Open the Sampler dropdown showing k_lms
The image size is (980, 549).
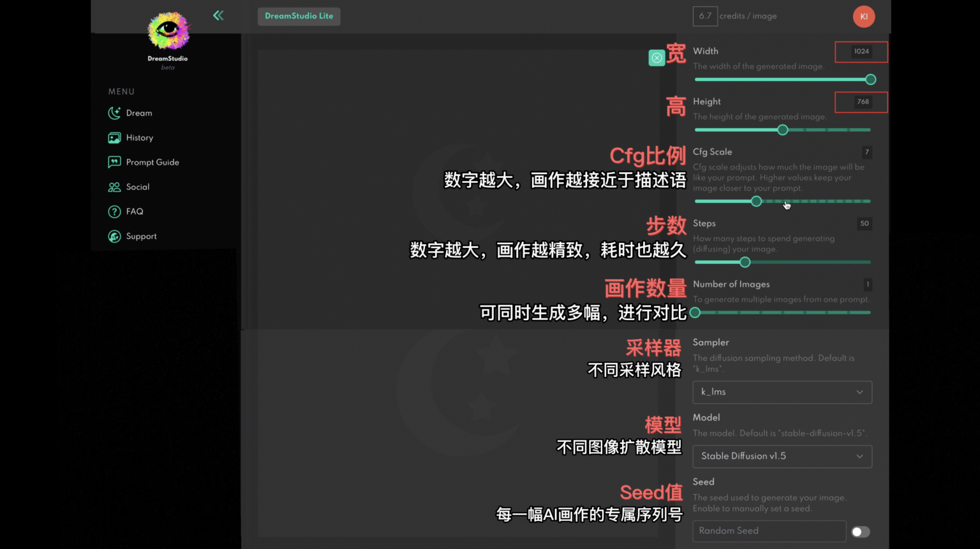pyautogui.click(x=782, y=392)
